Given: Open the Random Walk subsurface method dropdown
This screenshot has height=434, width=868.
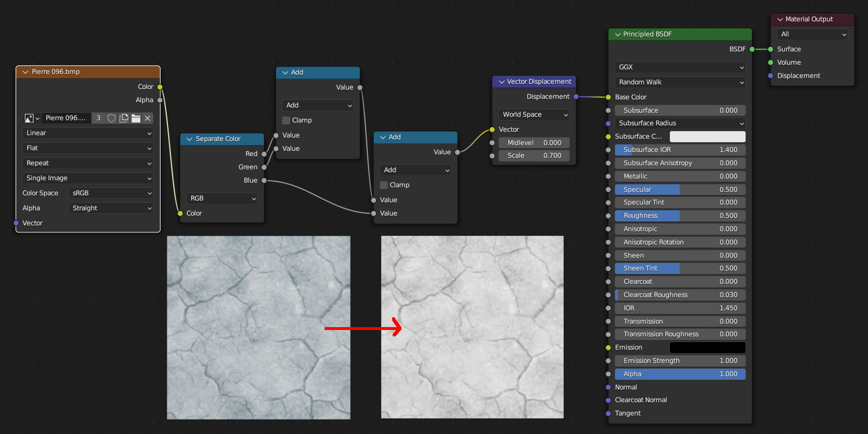Looking at the screenshot, I should coord(680,82).
